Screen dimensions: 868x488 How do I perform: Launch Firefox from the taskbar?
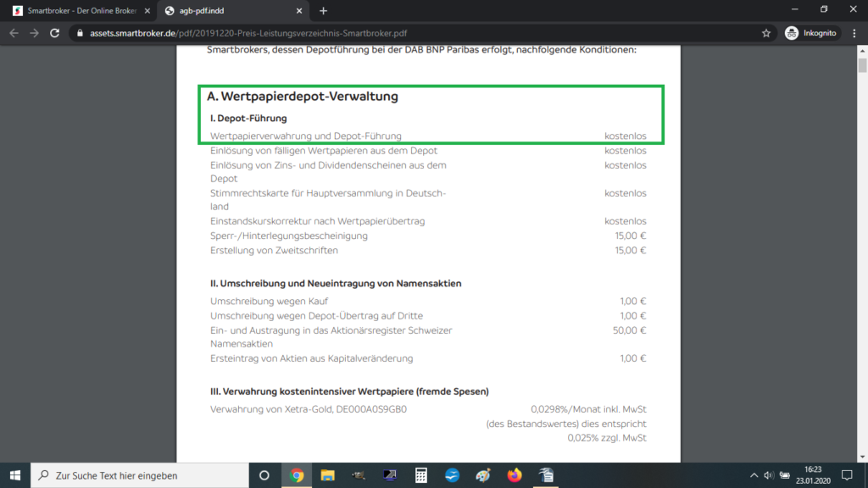(x=515, y=475)
